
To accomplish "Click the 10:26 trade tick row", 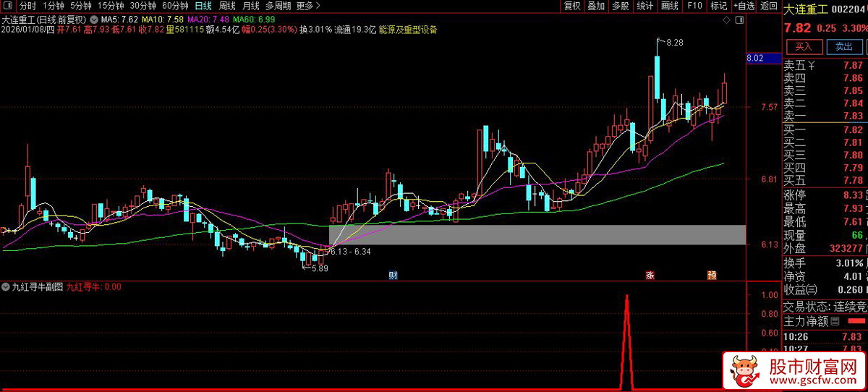I will tap(825, 337).
